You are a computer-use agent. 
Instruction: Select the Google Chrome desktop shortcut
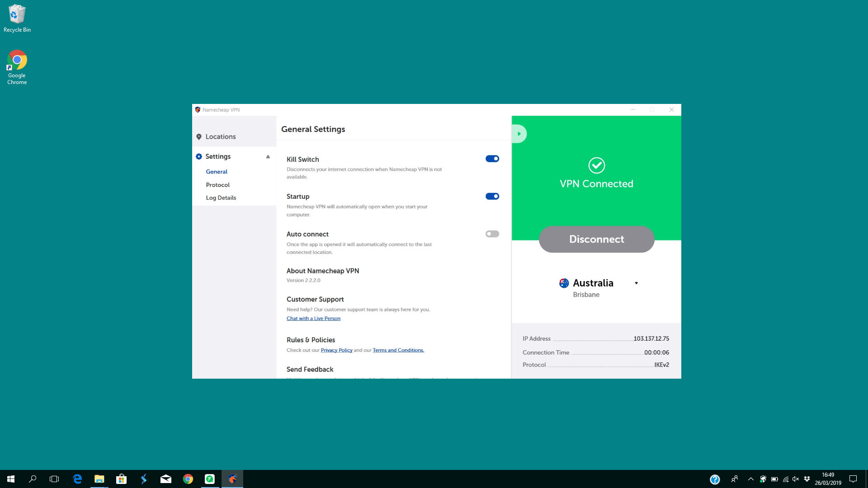pos(17,67)
